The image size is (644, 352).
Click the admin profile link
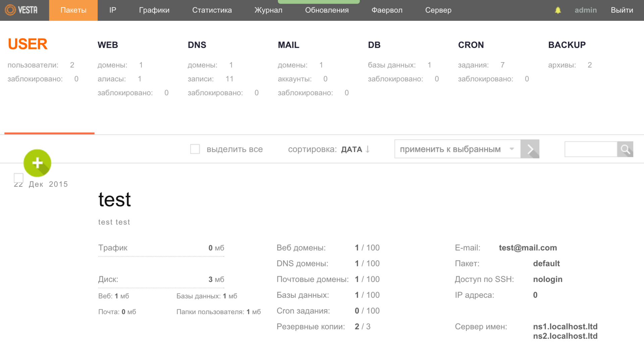coord(586,10)
